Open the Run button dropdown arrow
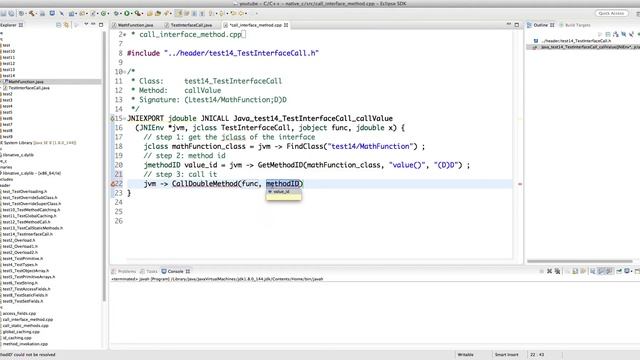640x360 pixels. pyautogui.click(x=131, y=14)
